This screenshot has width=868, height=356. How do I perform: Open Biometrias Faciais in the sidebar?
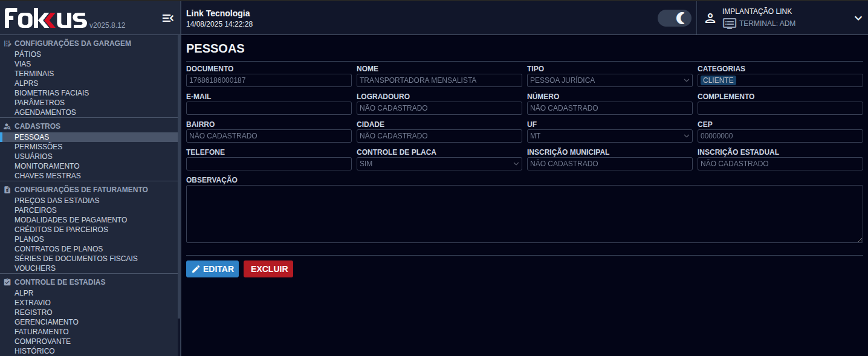tap(51, 93)
